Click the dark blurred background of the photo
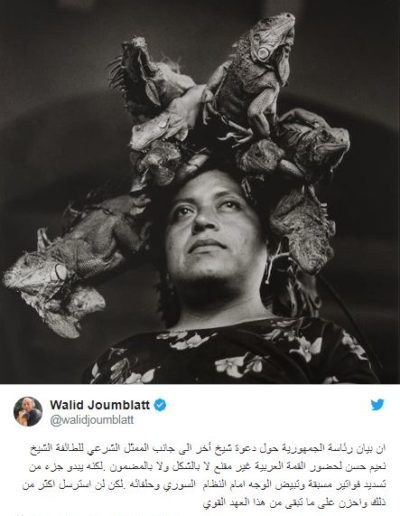The image size is (400, 516). 50,100
